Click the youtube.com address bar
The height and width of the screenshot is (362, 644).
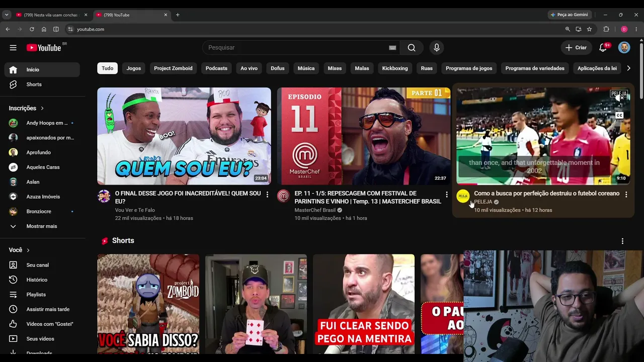[x=317, y=29]
